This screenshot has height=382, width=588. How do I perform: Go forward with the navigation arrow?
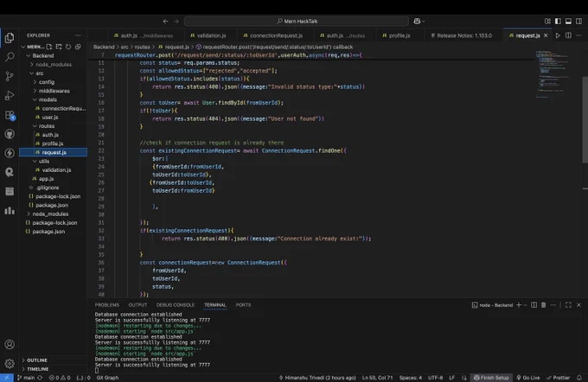176,22
